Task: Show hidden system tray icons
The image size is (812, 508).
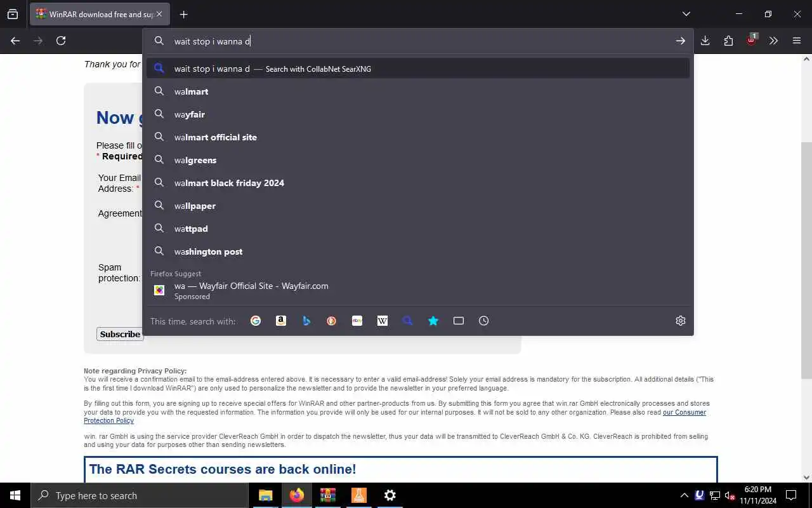Action: click(684, 495)
